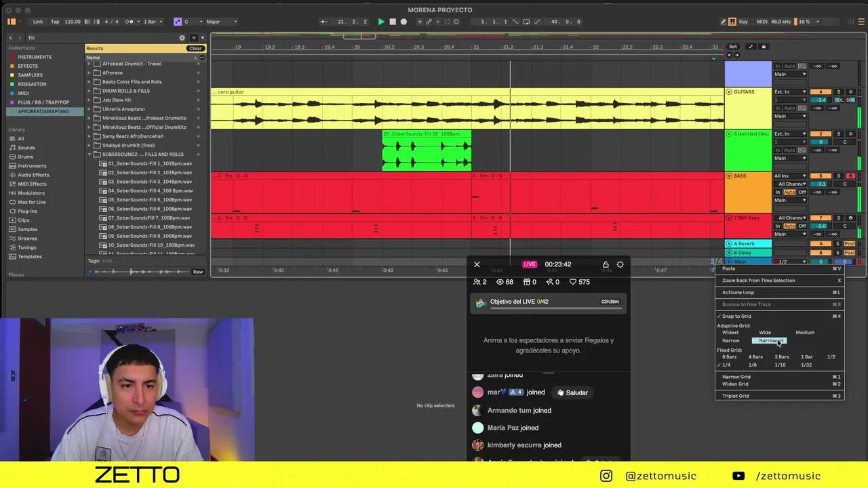
Task: Choose Paste from the context menu
Action: tap(728, 268)
